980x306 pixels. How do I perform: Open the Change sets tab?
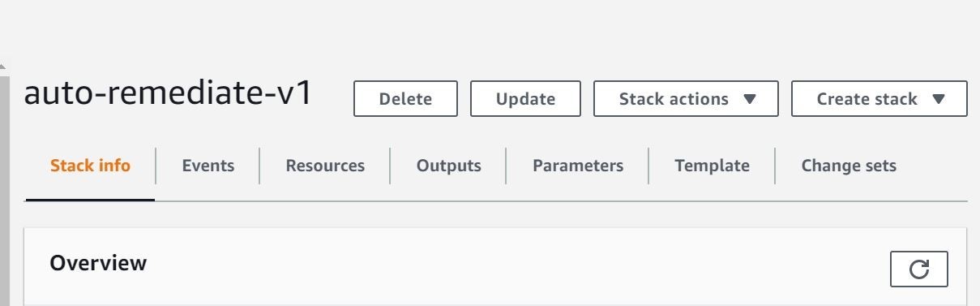point(849,166)
